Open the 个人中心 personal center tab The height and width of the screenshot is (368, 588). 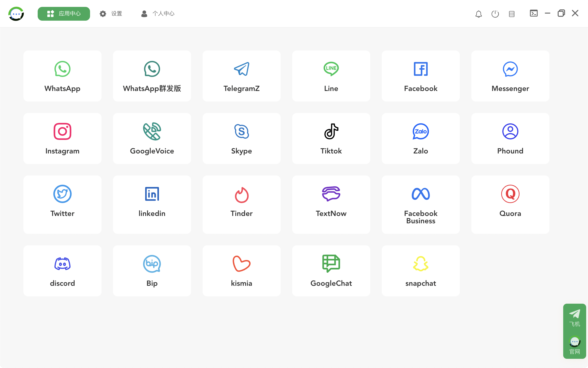[x=158, y=14]
